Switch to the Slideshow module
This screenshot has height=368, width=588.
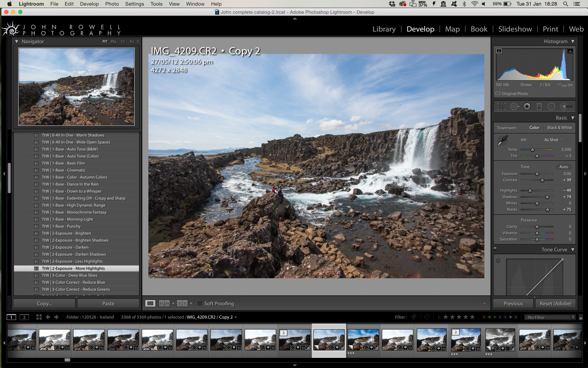tap(515, 29)
